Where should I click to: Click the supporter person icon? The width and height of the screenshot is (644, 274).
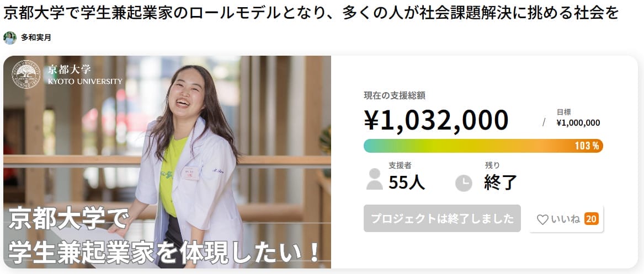click(x=375, y=179)
